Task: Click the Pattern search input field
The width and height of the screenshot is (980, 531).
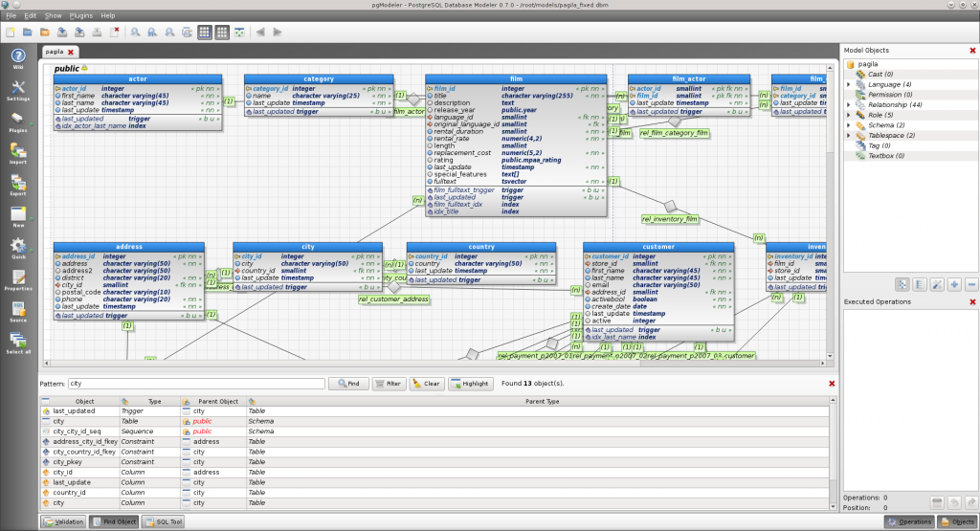Action: point(195,384)
